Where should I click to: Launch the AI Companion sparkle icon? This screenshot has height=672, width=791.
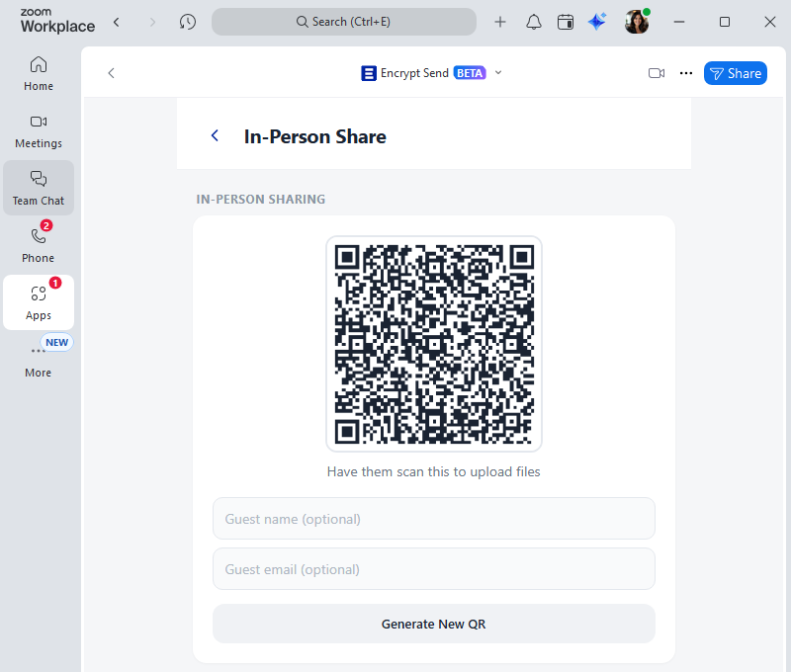pyautogui.click(x=597, y=22)
